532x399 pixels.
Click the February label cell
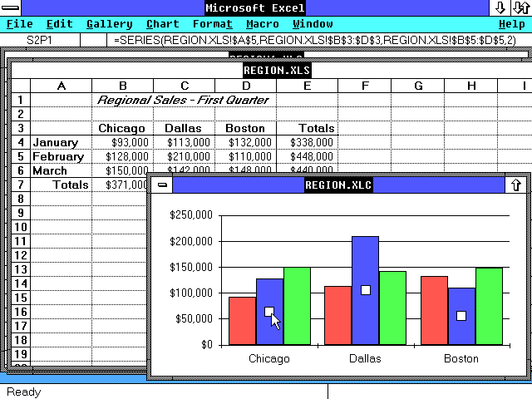[x=61, y=156]
